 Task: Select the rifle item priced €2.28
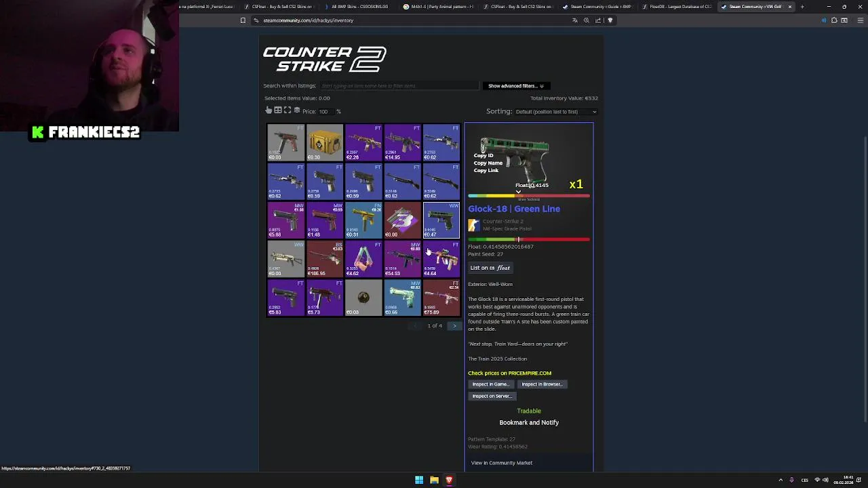(363, 142)
